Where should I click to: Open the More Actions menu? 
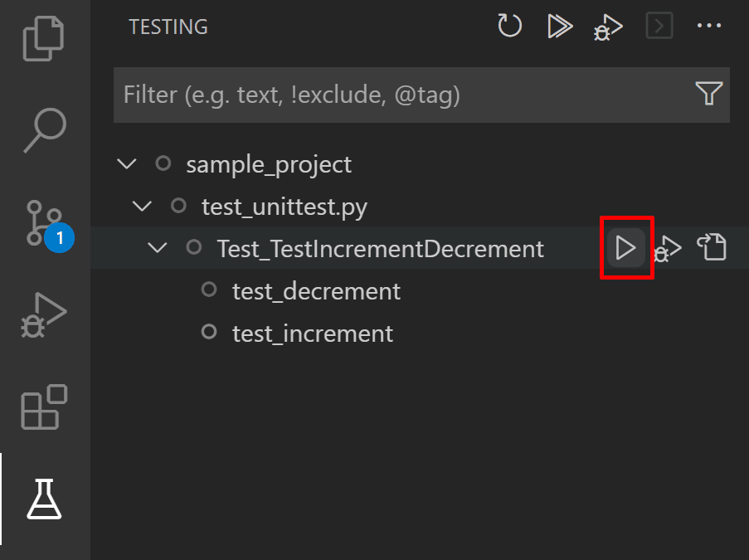[x=709, y=26]
